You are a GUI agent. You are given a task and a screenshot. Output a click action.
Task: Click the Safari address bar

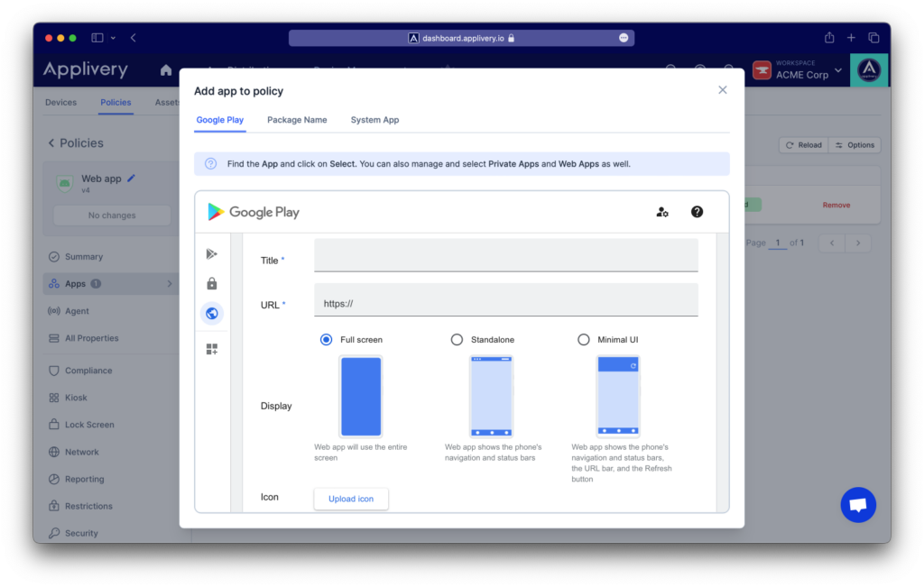pyautogui.click(x=461, y=38)
